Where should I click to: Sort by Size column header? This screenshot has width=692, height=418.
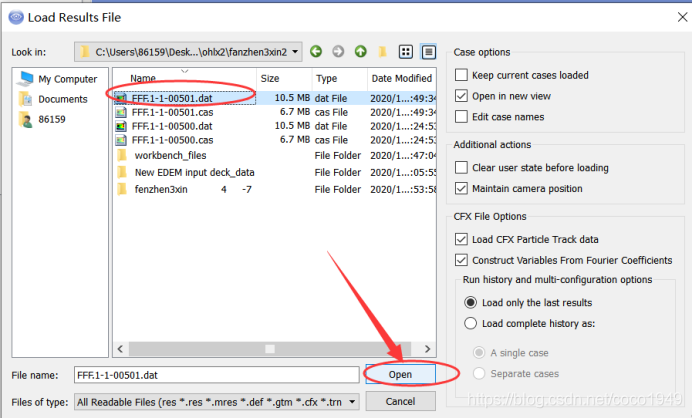pos(270,79)
